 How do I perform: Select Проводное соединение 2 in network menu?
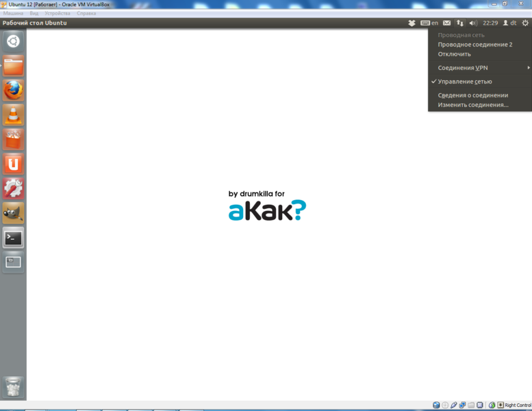[474, 45]
